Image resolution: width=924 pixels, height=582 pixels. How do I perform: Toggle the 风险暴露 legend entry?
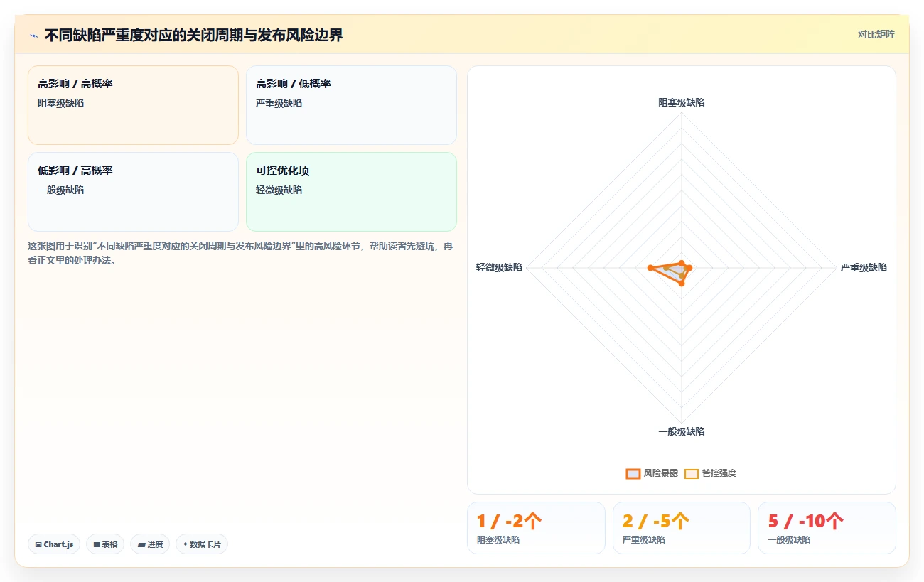tap(652, 473)
